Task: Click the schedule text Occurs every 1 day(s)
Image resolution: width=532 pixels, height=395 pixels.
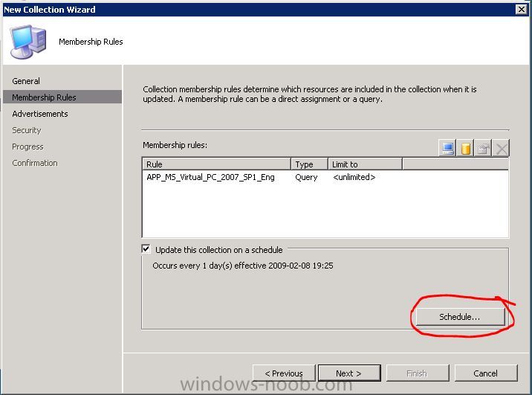Action: point(243,266)
